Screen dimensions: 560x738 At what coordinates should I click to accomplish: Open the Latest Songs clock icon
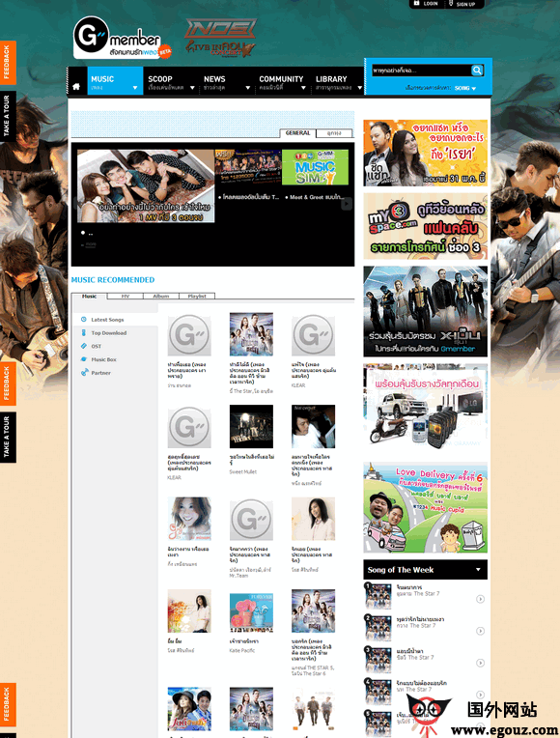[x=84, y=319]
